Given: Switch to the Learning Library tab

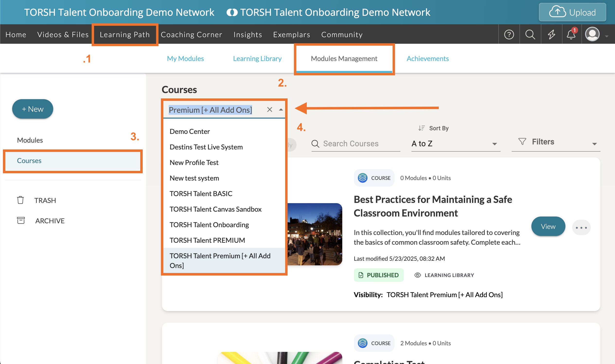Looking at the screenshot, I should 257,59.
